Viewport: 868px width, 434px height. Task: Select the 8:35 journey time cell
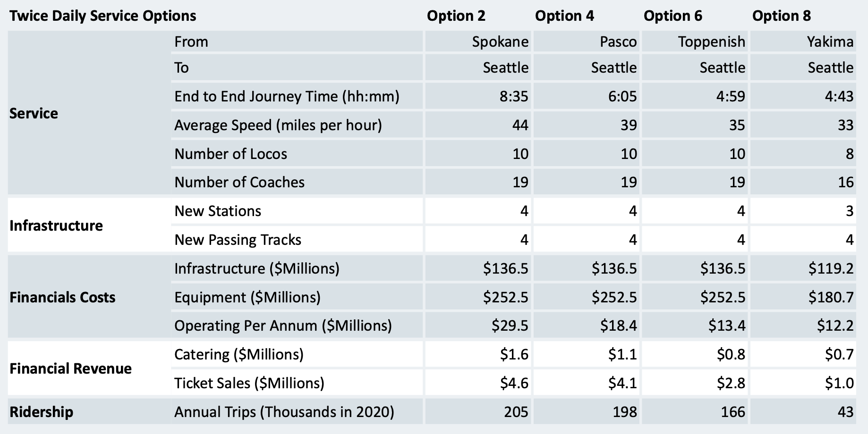[x=513, y=97]
